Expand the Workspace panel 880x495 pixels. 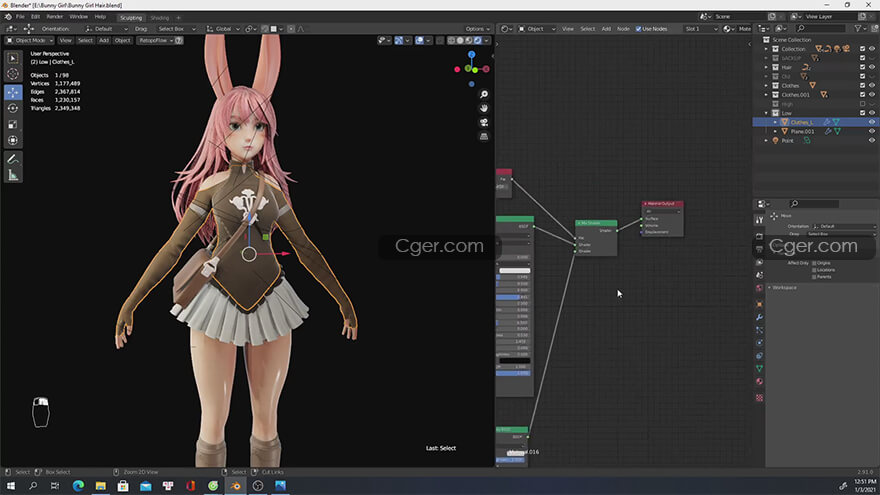[x=783, y=287]
